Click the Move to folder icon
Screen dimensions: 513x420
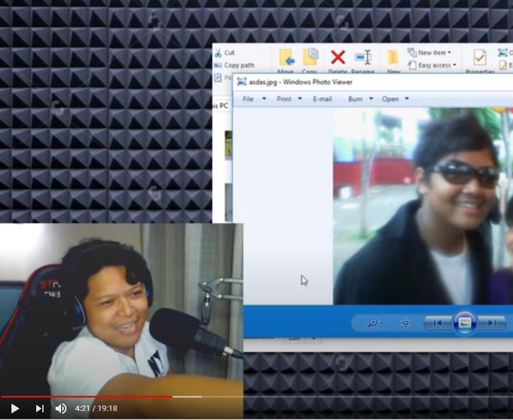point(286,57)
